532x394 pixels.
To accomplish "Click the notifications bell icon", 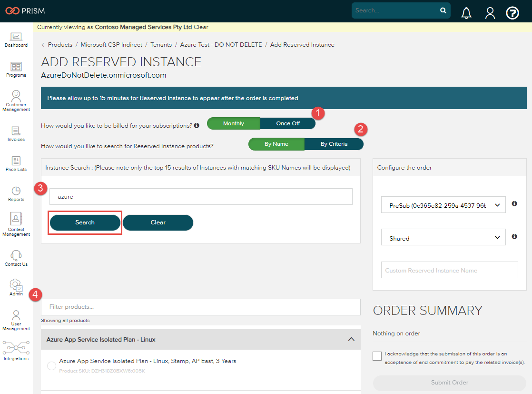I will pos(466,13).
